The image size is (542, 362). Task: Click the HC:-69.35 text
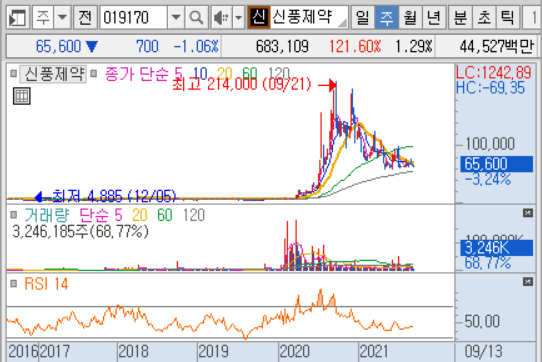pyautogui.click(x=490, y=88)
